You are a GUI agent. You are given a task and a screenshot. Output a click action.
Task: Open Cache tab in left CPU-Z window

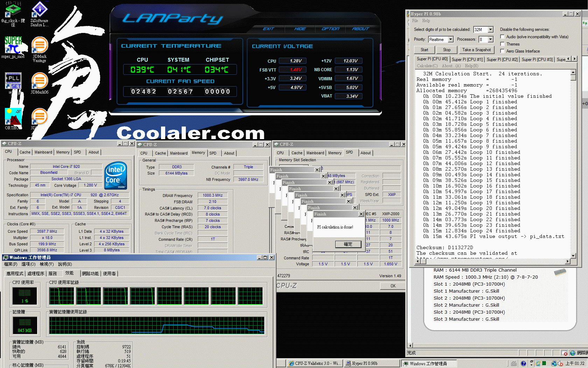point(25,152)
